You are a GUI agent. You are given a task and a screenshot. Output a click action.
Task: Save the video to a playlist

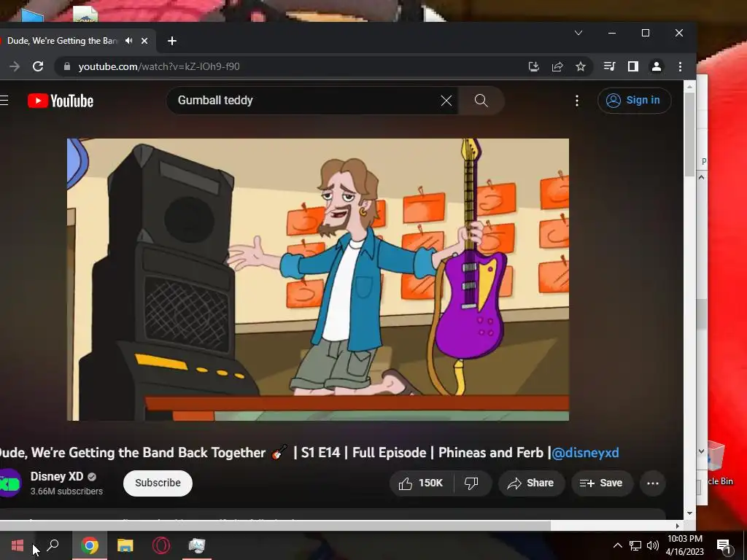602,483
